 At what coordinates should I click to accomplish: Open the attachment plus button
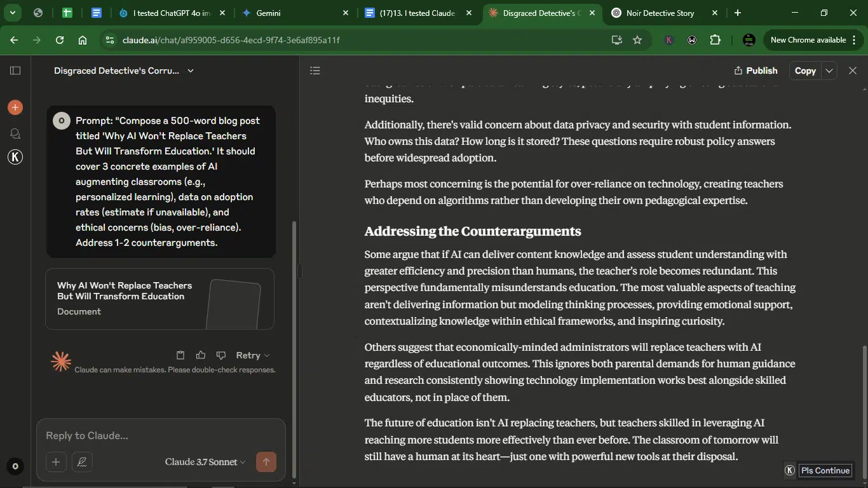(x=56, y=462)
